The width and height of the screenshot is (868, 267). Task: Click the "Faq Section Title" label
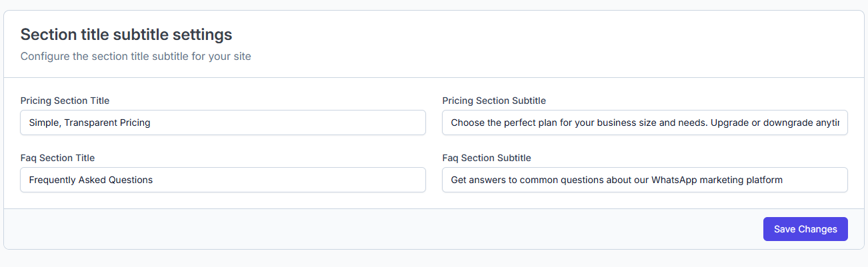click(x=57, y=158)
